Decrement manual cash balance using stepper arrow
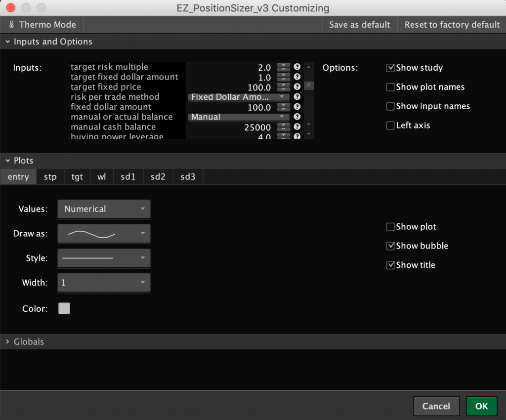This screenshot has height=420, width=506. [x=283, y=129]
